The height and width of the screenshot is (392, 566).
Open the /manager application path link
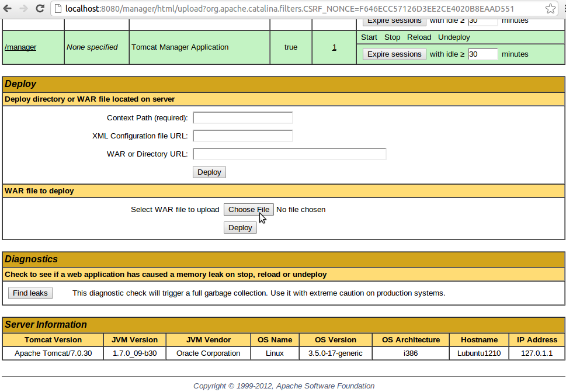(x=20, y=47)
